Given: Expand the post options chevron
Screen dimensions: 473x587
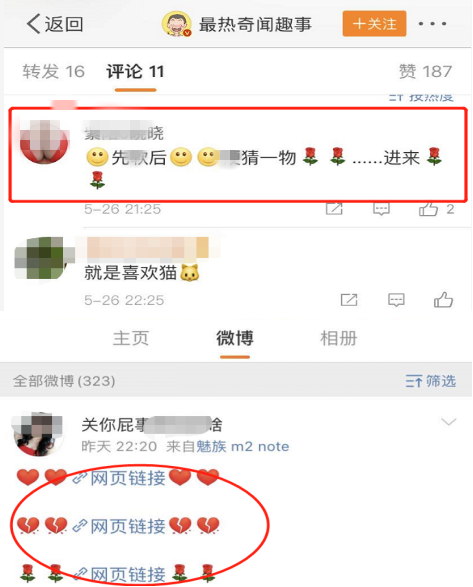Looking at the screenshot, I should [449, 422].
